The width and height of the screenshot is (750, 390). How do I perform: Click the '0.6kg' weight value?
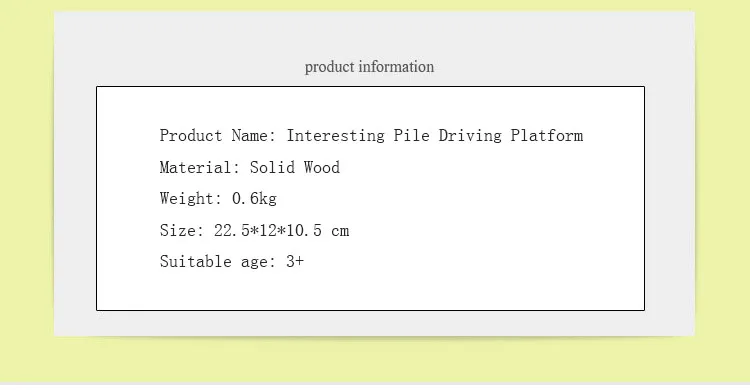[x=254, y=199]
